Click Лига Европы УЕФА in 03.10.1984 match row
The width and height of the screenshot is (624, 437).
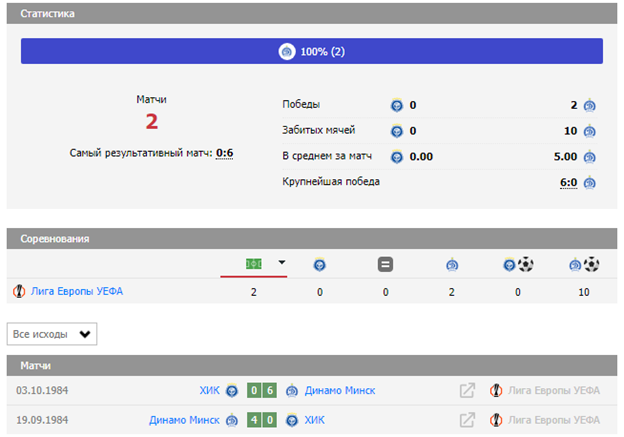(553, 391)
